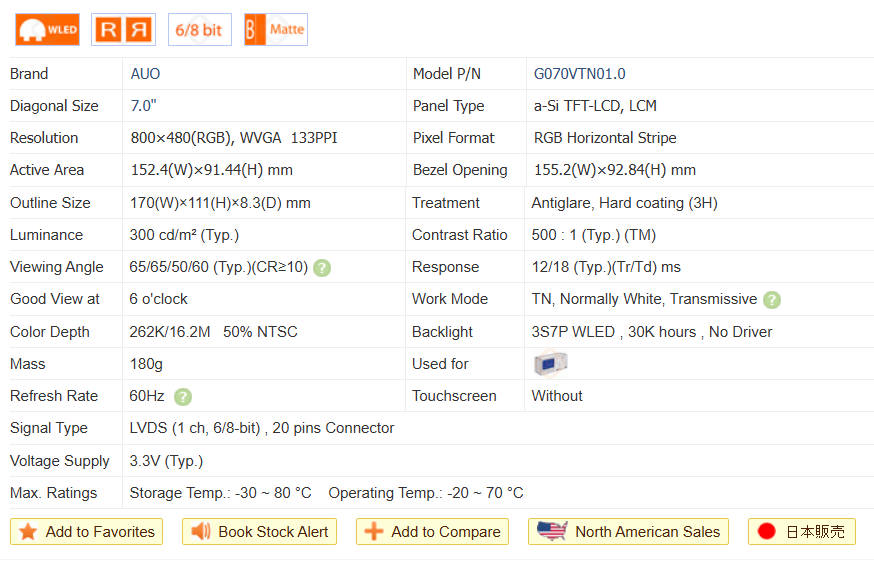Click the Book Stock Alert button
Screen dimensions: 874x571
[259, 532]
